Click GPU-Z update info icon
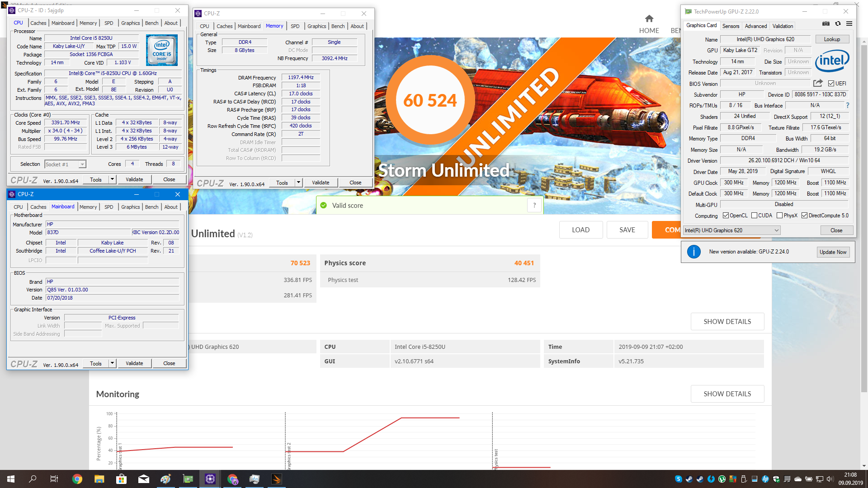This screenshot has height=488, width=868. 694,252
